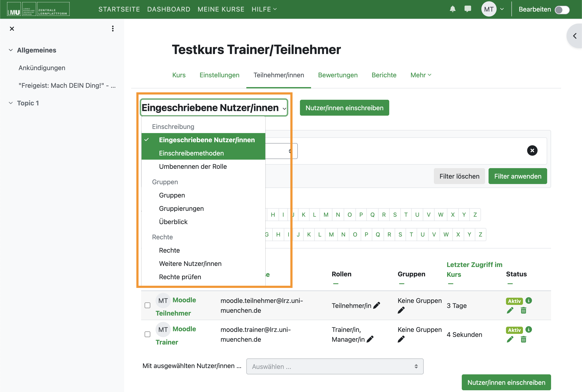
Task: Edit groups pencil in Moodle Teilnehmer row
Action: pos(401,310)
